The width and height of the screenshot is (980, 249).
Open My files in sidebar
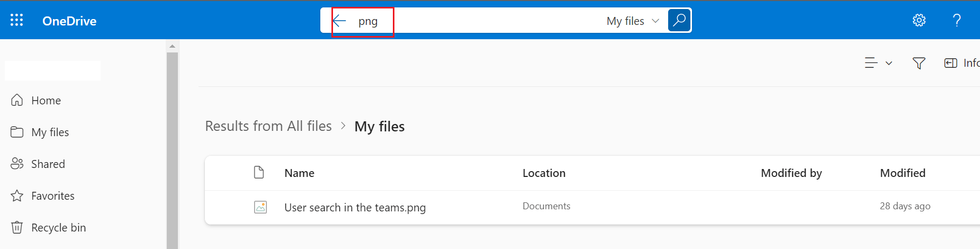click(50, 132)
